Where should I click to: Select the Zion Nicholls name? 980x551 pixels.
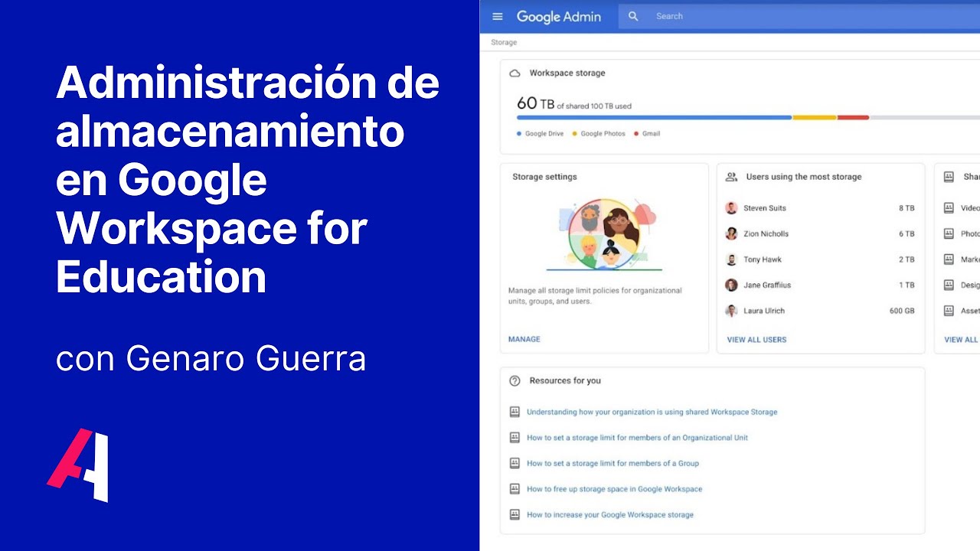pyautogui.click(x=766, y=234)
